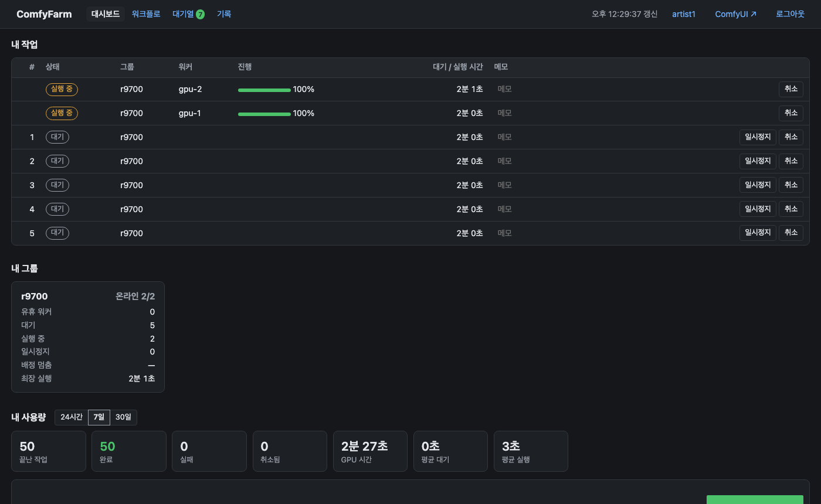Click the gpu-2 job progress bar
The width and height of the screenshot is (821, 504).
[x=264, y=90]
